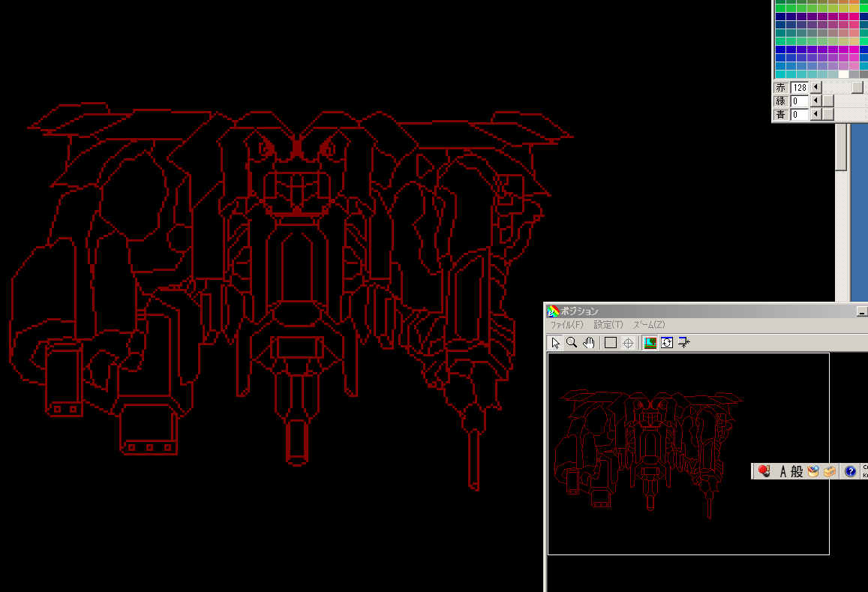Click the red value field showing 128

point(800,88)
